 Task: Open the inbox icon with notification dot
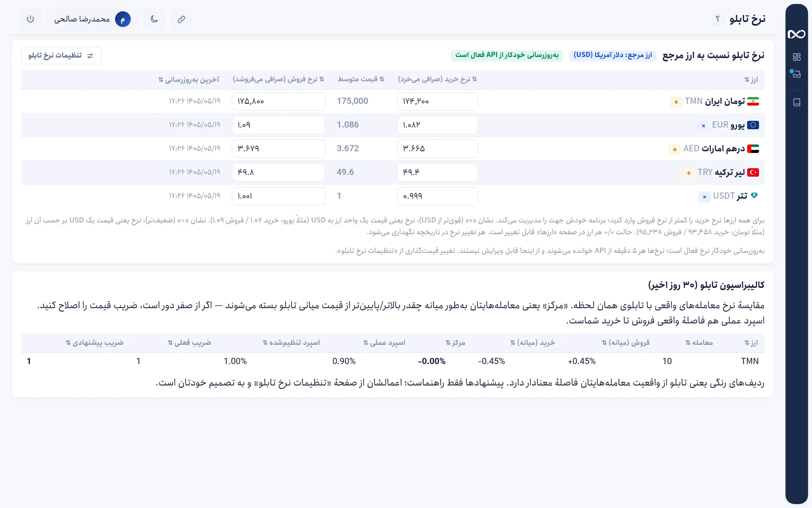(x=796, y=74)
